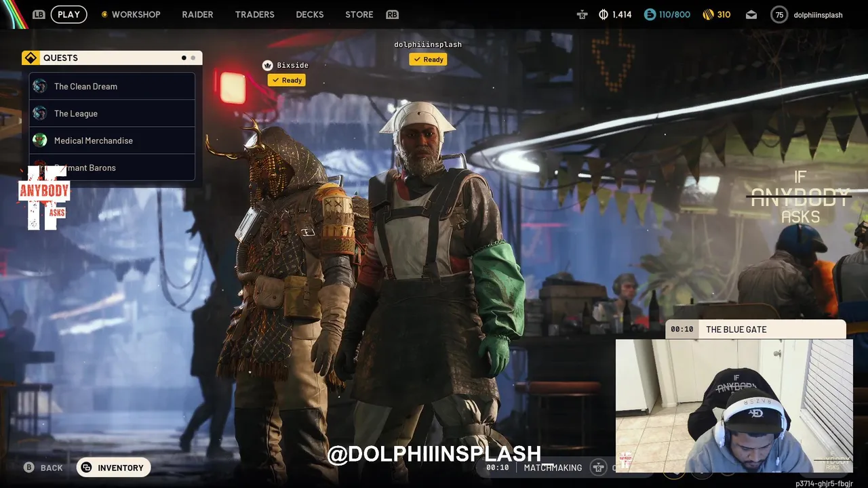
Task: Click the LB previous-tab bumper icon
Action: click(x=39, y=14)
